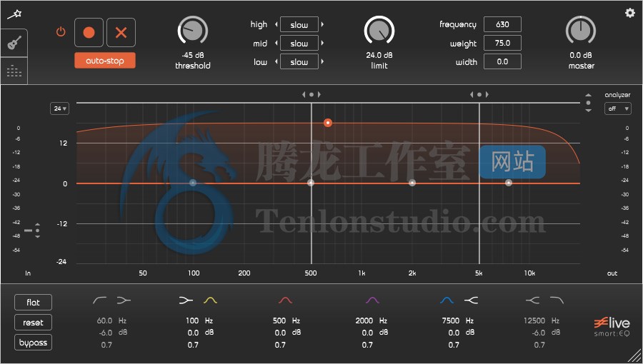Image resolution: width=643 pixels, height=364 pixels.
Task: Click the magic wand star icon
Action: point(14,14)
